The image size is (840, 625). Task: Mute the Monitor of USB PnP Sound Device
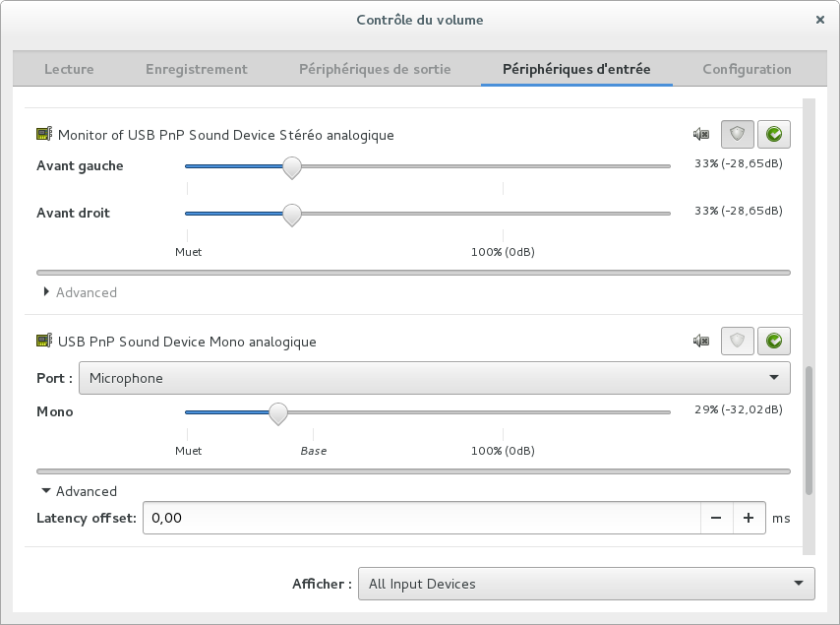coord(700,134)
